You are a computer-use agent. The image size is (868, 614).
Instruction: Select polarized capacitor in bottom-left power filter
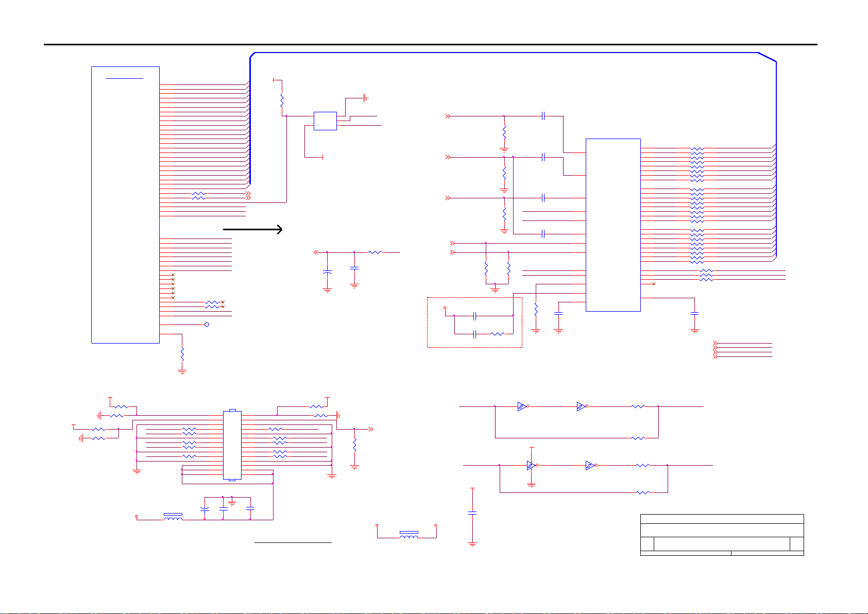[205, 508]
